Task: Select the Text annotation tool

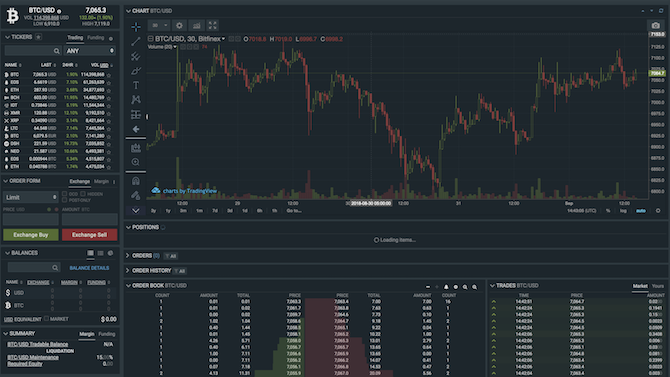Action: (x=136, y=85)
